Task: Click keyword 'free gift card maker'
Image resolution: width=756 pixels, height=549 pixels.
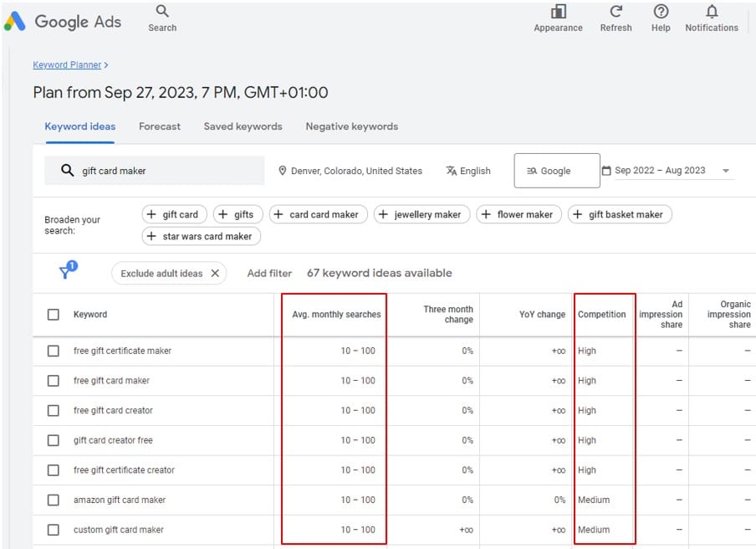Action: pyautogui.click(x=111, y=381)
